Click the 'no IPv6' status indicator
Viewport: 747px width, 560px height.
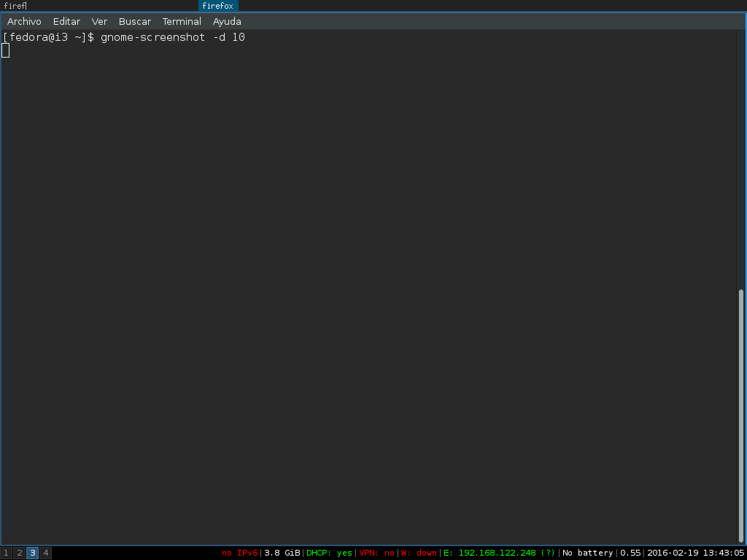(240, 553)
